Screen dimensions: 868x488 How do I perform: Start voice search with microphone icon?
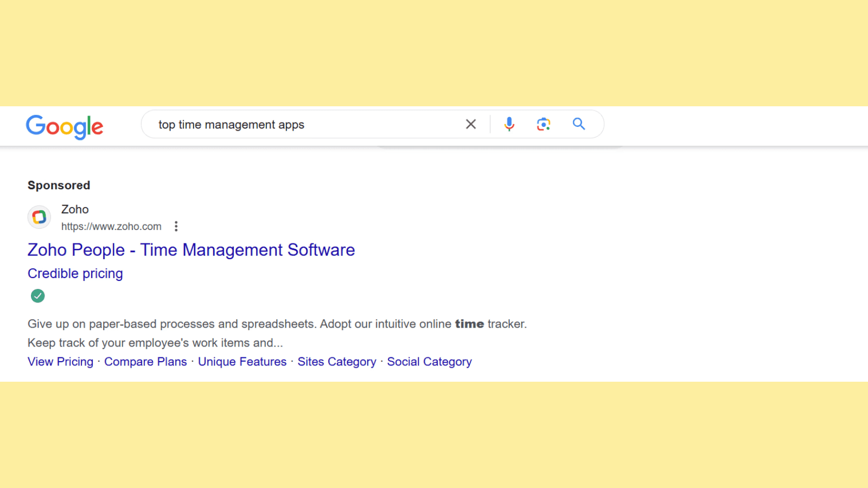pos(509,124)
